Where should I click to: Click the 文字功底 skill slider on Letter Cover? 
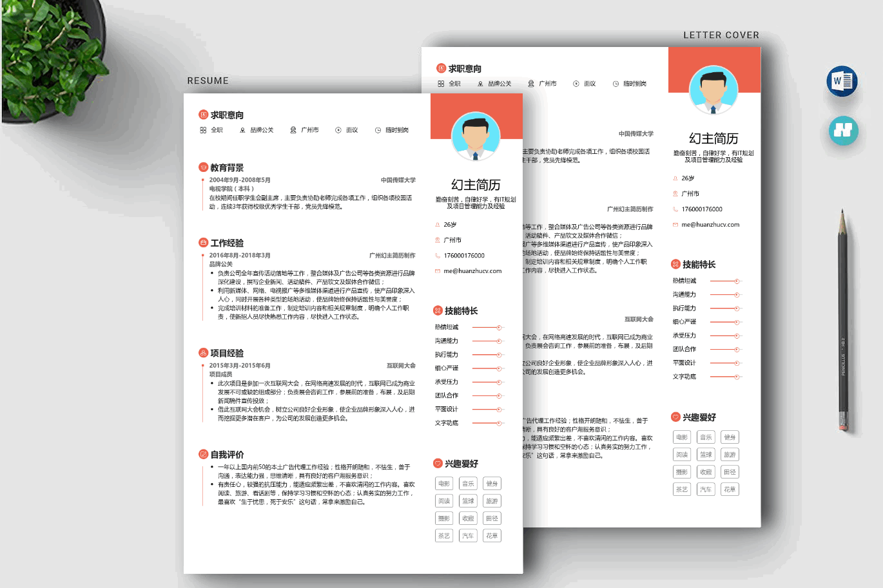(725, 377)
